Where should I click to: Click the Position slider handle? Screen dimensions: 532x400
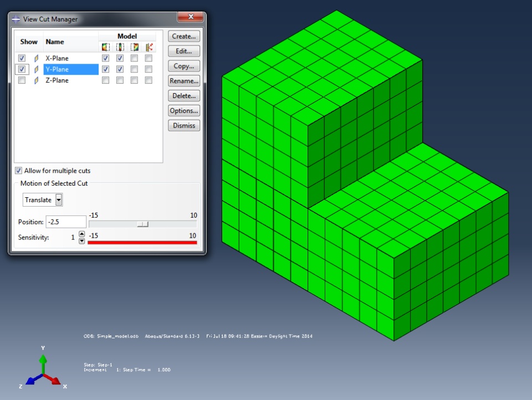click(143, 224)
